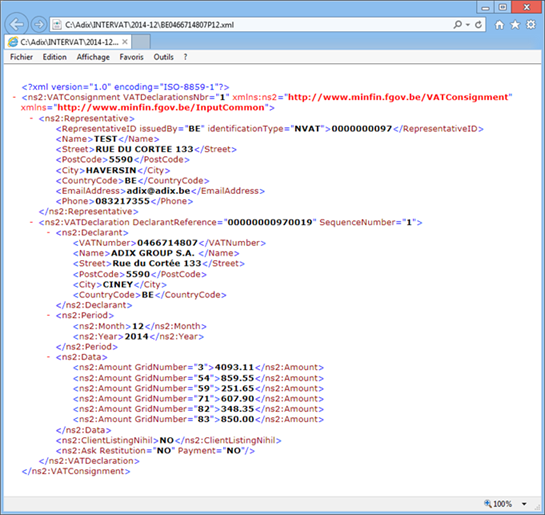Collapse the ns2:Representative node

pos(31,118)
